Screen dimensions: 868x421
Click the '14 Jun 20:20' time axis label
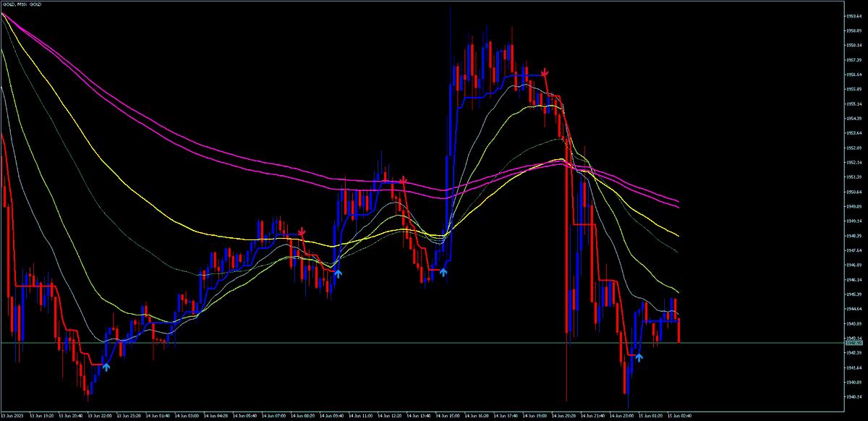pyautogui.click(x=563, y=416)
